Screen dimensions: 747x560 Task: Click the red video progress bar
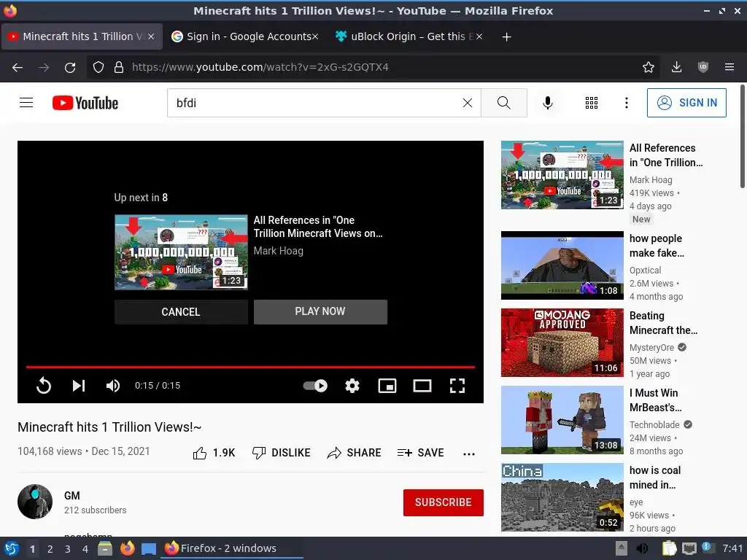[251, 367]
